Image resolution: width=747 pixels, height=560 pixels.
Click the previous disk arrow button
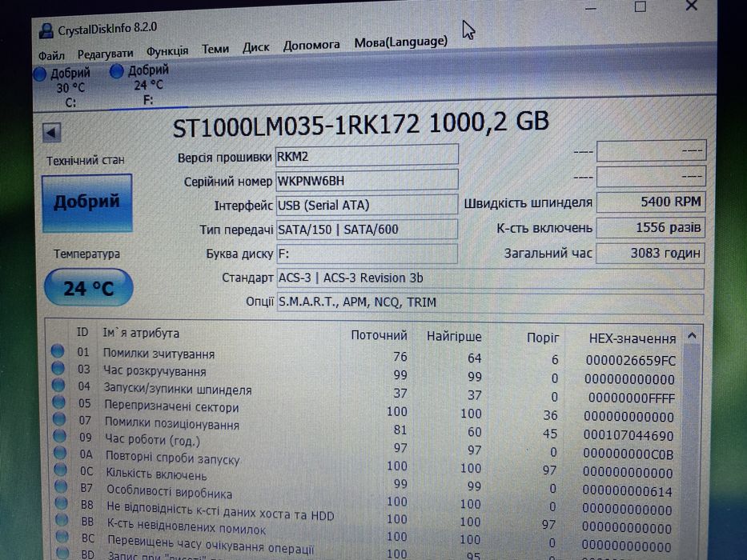51,132
